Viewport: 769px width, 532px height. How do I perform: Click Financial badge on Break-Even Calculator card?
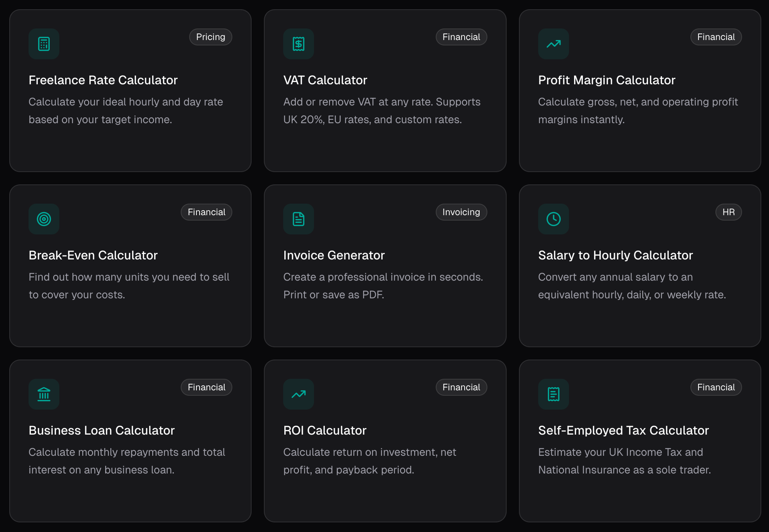[x=207, y=212]
